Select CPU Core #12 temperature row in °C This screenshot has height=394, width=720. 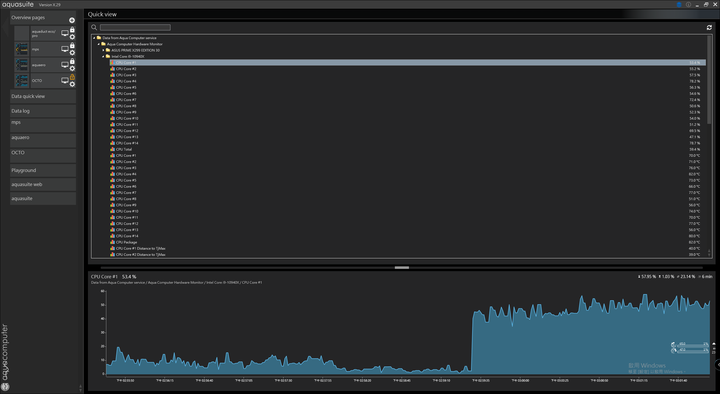coord(408,224)
